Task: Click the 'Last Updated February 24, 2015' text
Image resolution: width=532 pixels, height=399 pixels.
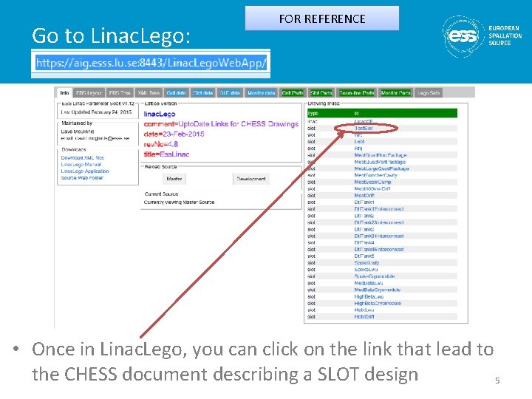Action: click(96, 112)
